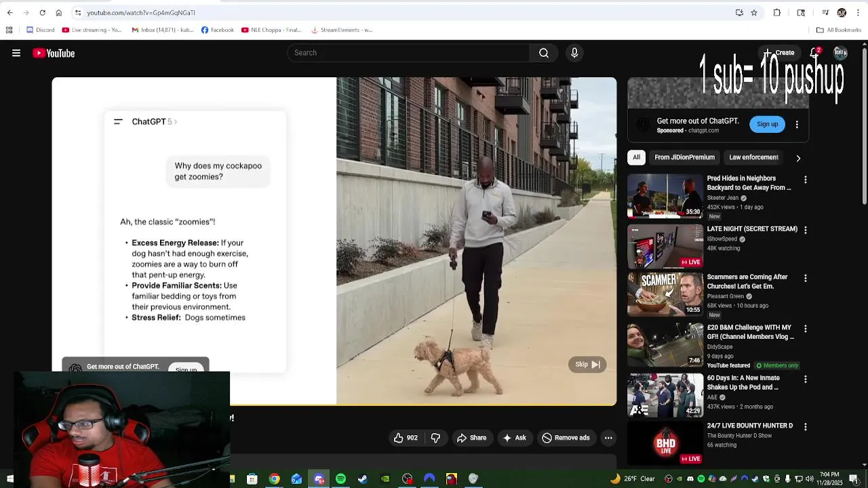Open the YouTube notifications bell

pos(814,52)
